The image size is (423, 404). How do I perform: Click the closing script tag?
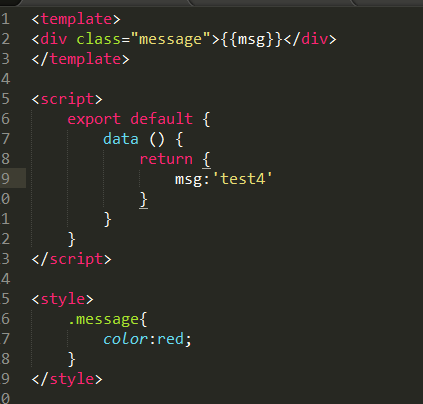[x=71, y=259]
